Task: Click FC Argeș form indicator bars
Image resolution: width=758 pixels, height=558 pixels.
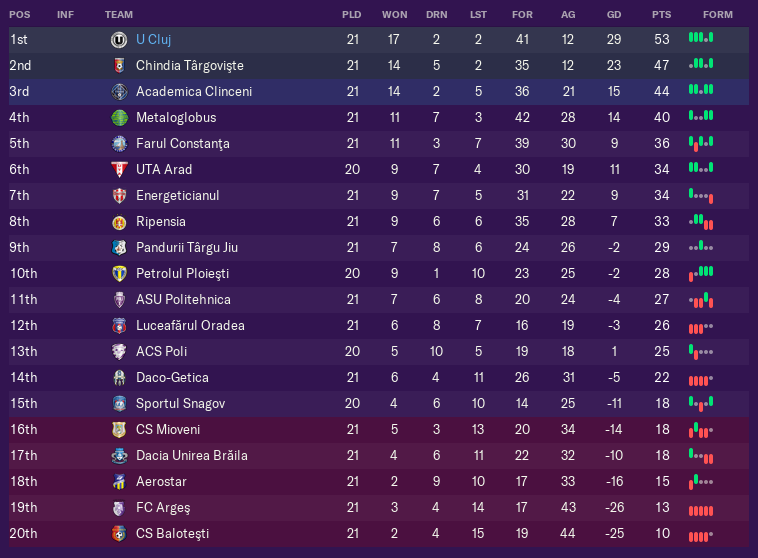Action: pos(701,511)
